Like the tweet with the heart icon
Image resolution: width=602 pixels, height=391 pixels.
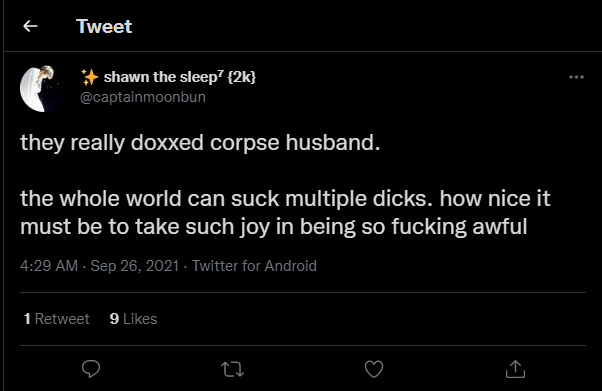point(374,369)
